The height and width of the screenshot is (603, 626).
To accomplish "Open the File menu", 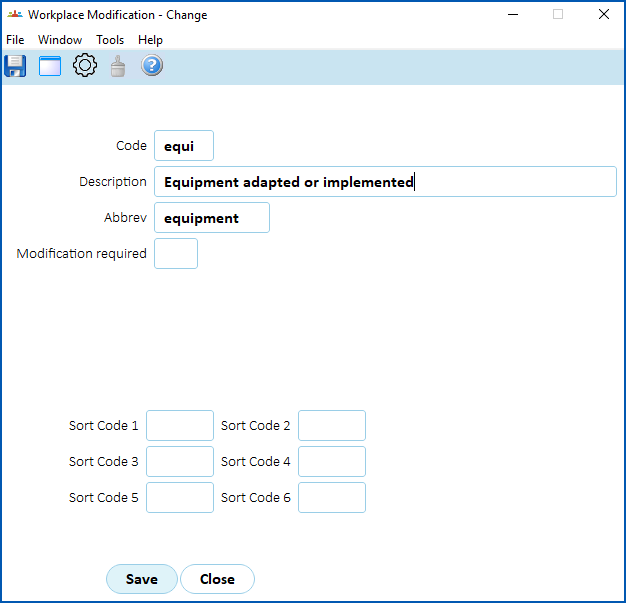I will [15, 40].
